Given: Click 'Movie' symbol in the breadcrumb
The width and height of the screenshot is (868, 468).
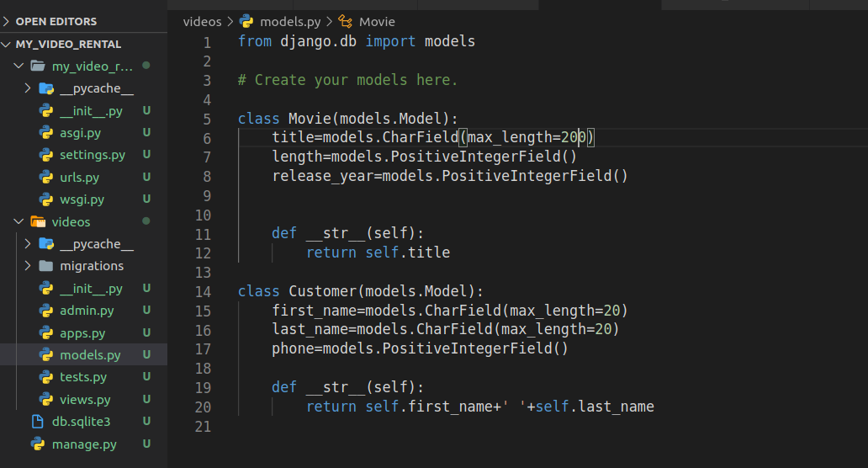Looking at the screenshot, I should 377,22.
